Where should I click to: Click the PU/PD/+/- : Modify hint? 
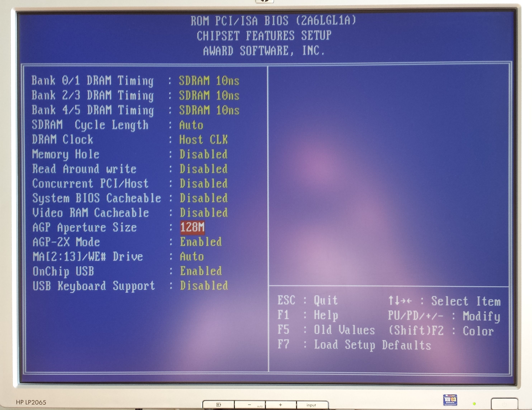coord(444,316)
